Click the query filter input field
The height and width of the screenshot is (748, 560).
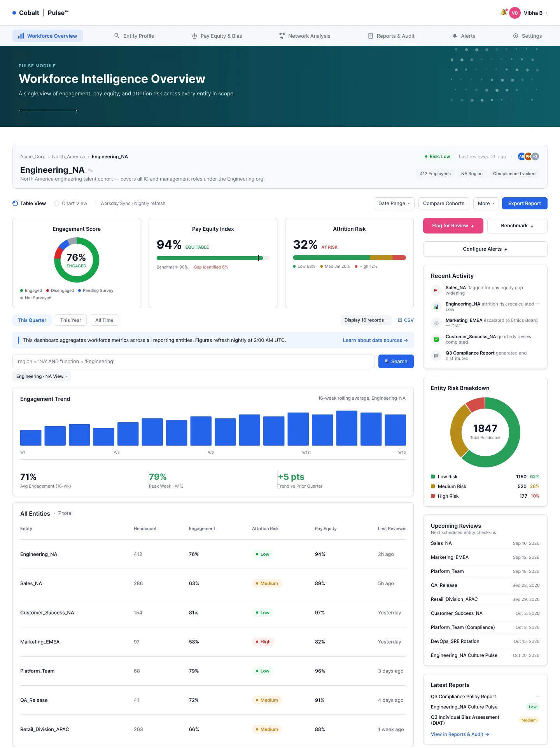193,362
